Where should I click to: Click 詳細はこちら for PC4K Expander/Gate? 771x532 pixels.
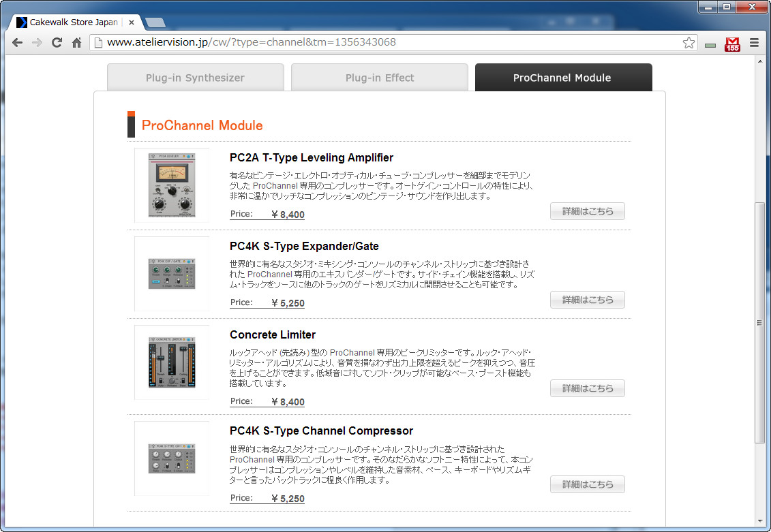[588, 300]
